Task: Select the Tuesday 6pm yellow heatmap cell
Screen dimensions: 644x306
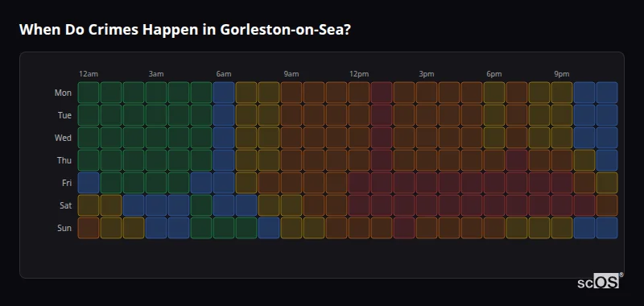Action: (x=494, y=115)
